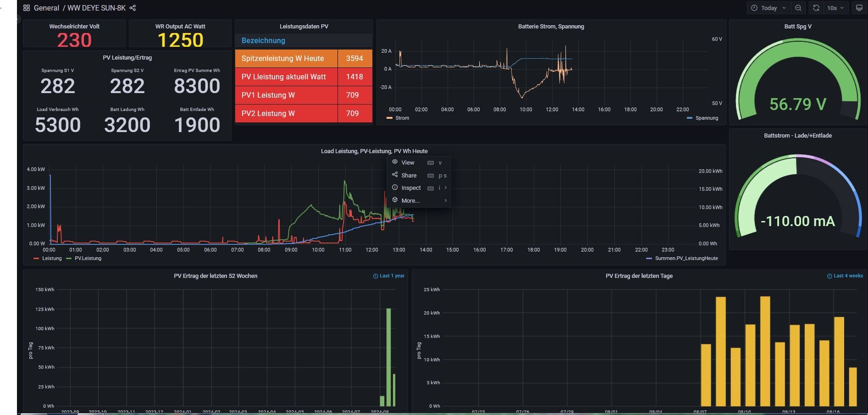The width and height of the screenshot is (868, 415).
Task: Open the Today time range picker
Action: pos(768,8)
